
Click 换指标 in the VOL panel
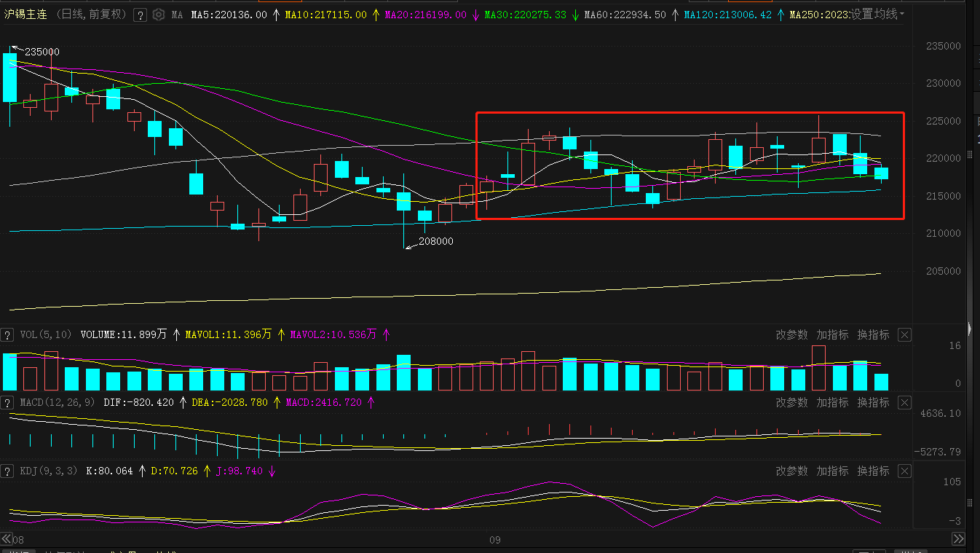[x=873, y=335]
